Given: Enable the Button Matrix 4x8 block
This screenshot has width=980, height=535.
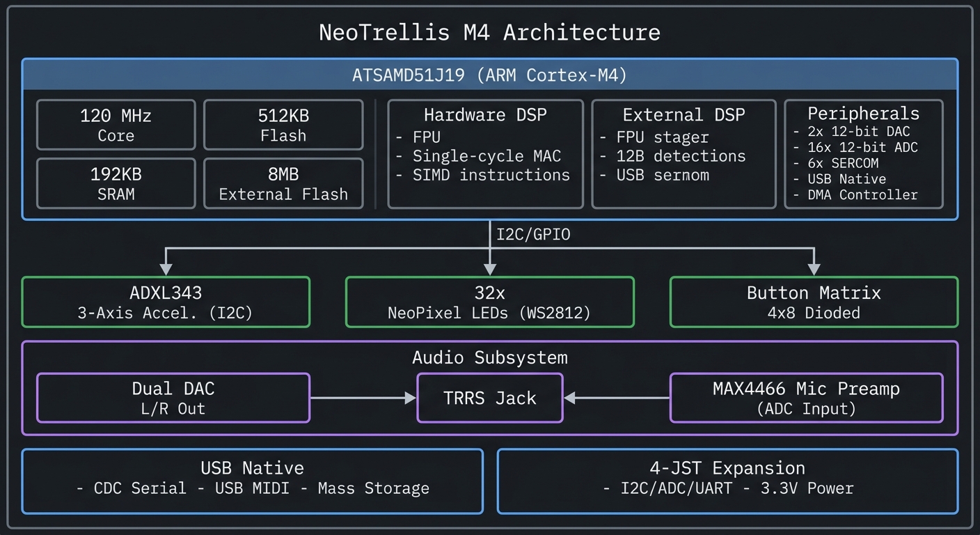Looking at the screenshot, I should pyautogui.click(x=813, y=302).
